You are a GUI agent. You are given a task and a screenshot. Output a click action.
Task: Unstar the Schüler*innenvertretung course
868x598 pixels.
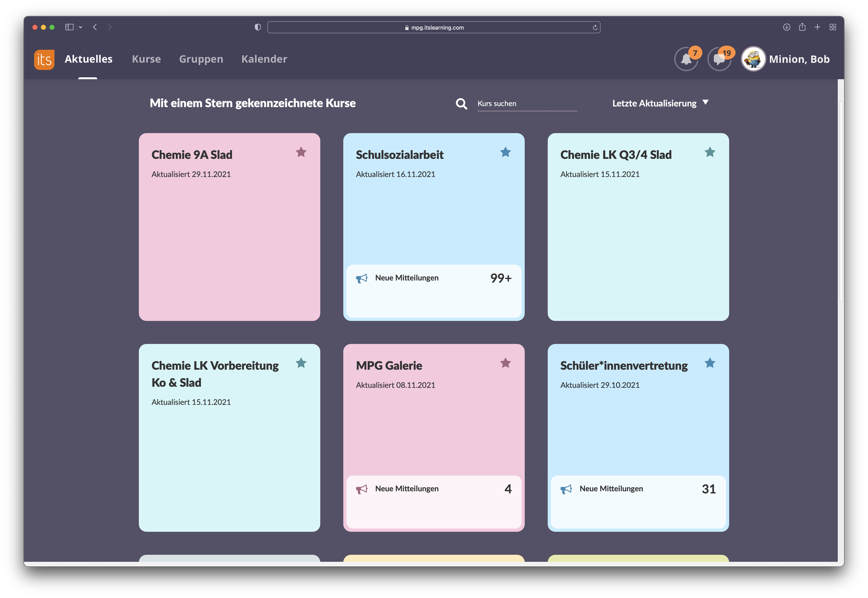pos(710,363)
